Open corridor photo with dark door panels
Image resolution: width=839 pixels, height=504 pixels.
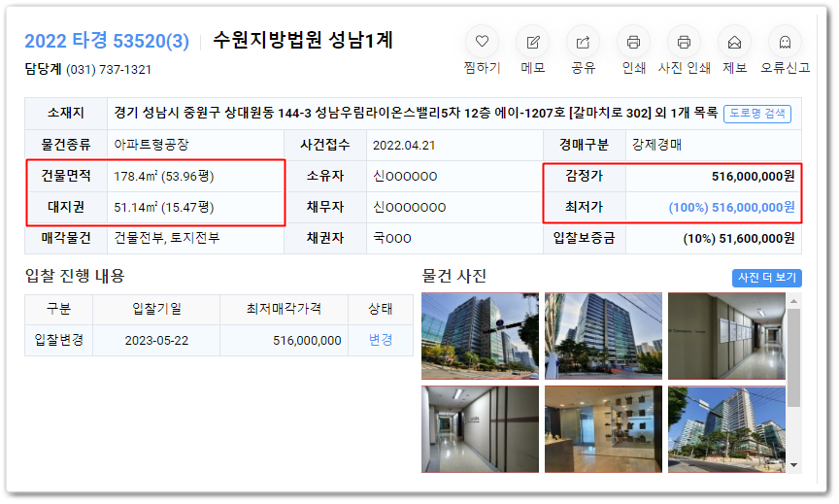pos(480,429)
